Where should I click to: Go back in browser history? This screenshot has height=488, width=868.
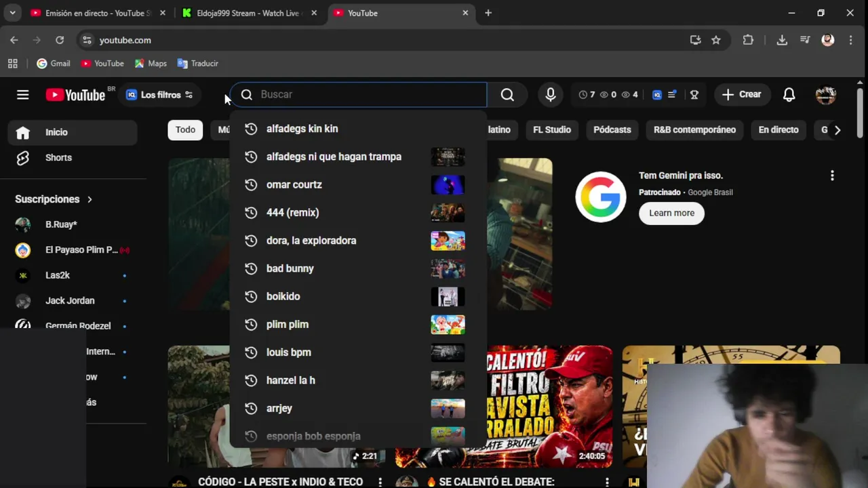pos(14,40)
